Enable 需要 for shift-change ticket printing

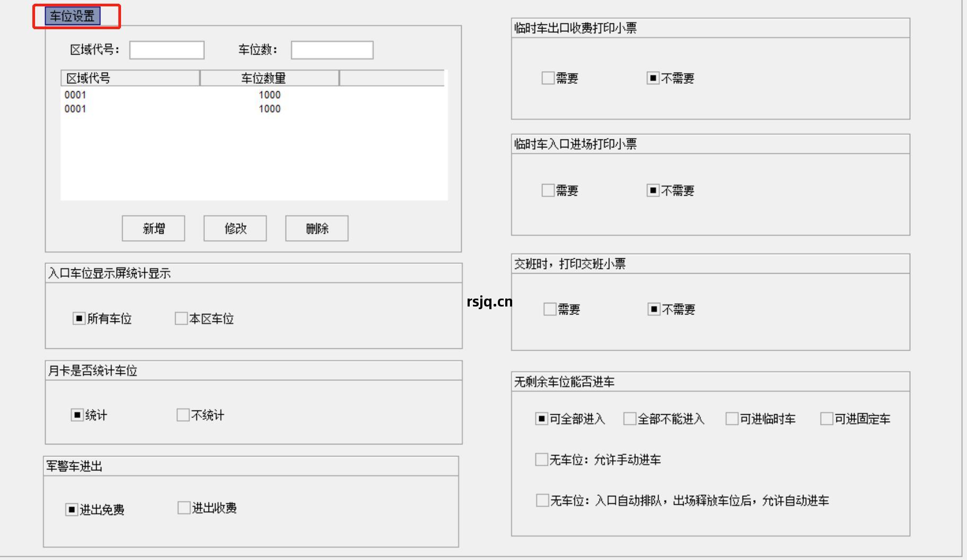549,309
